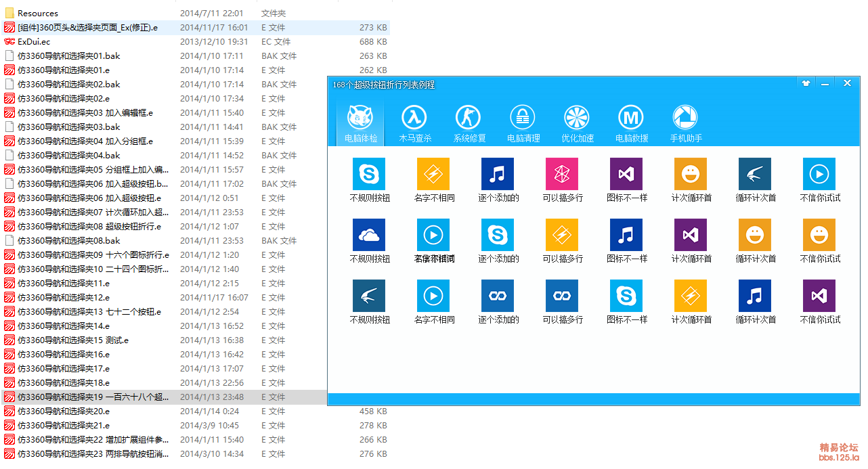This screenshot has width=868, height=469.
Task: Select file 仿3360导航和选择夹20.e
Action: coord(64,411)
